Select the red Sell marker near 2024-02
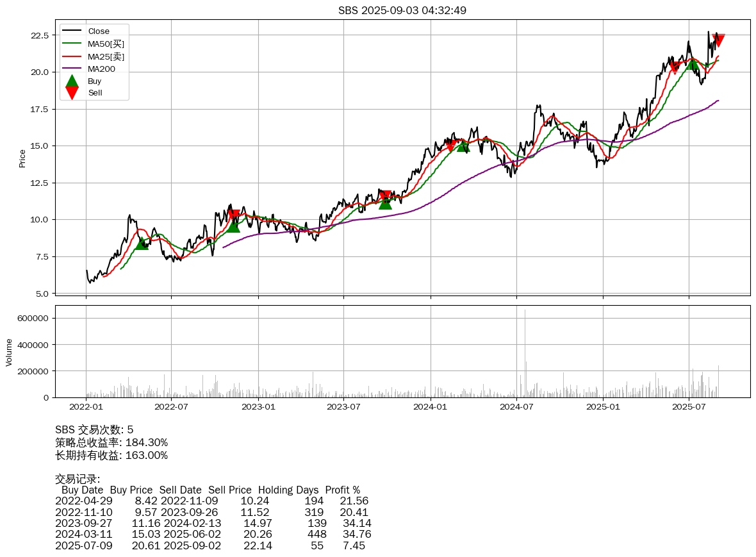 pos(450,146)
